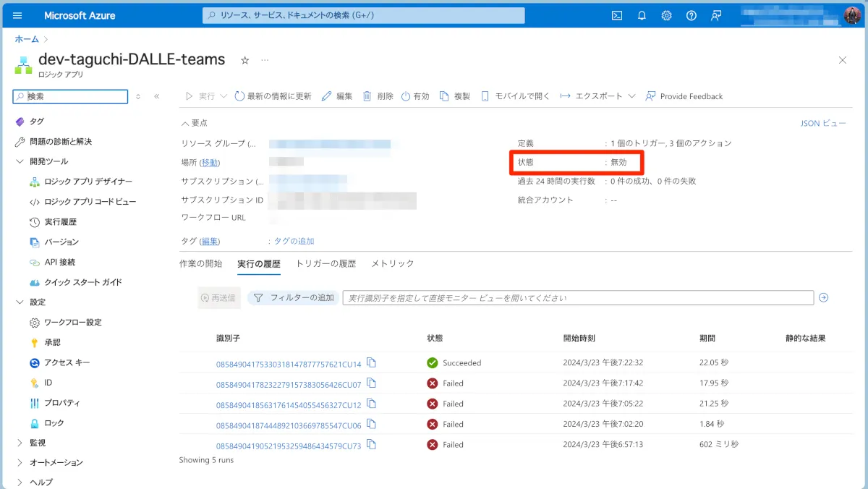Image resolution: width=868 pixels, height=489 pixels.
Task: Open the エクスポート dropdown
Action: pyautogui.click(x=598, y=96)
